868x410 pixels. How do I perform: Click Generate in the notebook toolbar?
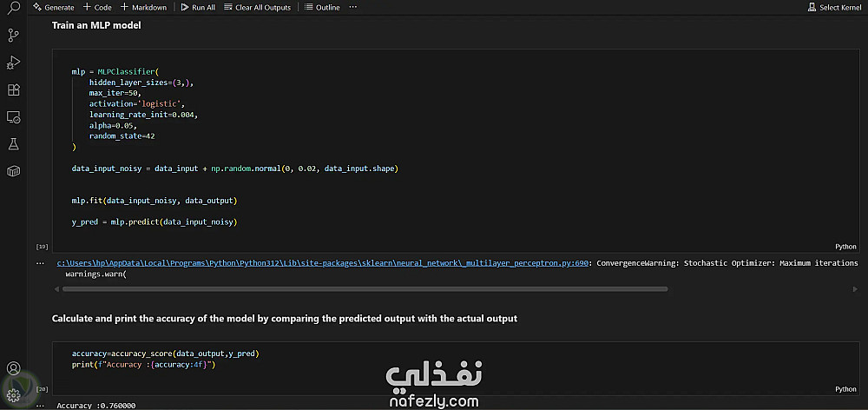pos(54,7)
